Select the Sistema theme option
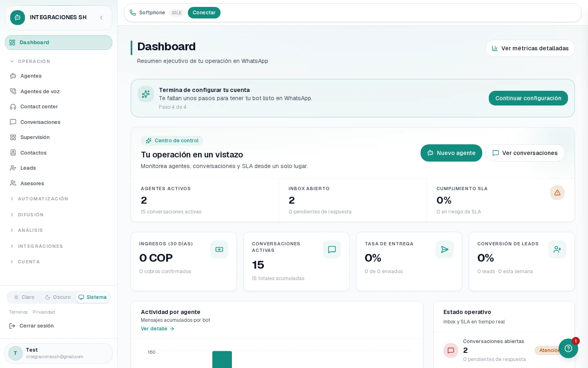 (x=93, y=297)
